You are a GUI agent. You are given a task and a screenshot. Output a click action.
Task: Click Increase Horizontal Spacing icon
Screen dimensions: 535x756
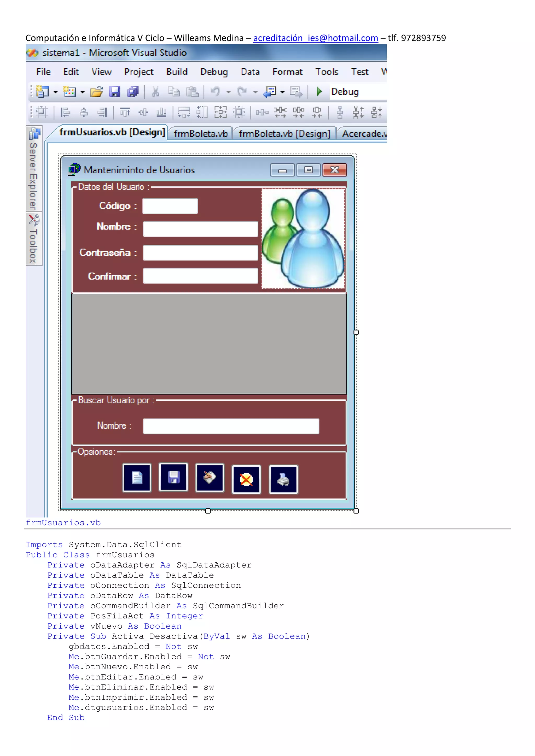(x=280, y=112)
